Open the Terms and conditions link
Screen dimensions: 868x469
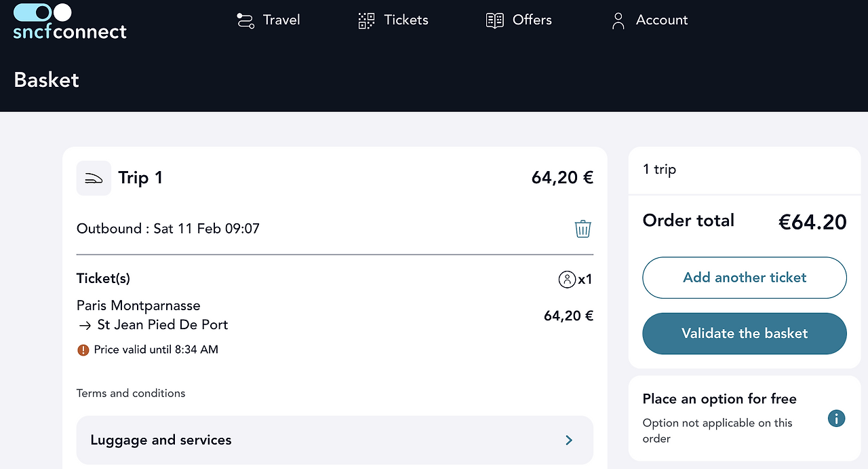tap(131, 393)
